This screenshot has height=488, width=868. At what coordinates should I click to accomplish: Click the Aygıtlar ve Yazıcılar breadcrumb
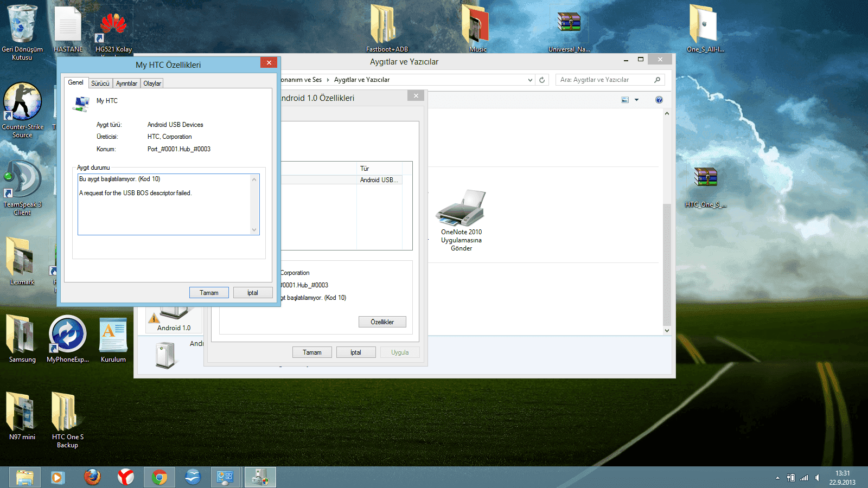[362, 80]
